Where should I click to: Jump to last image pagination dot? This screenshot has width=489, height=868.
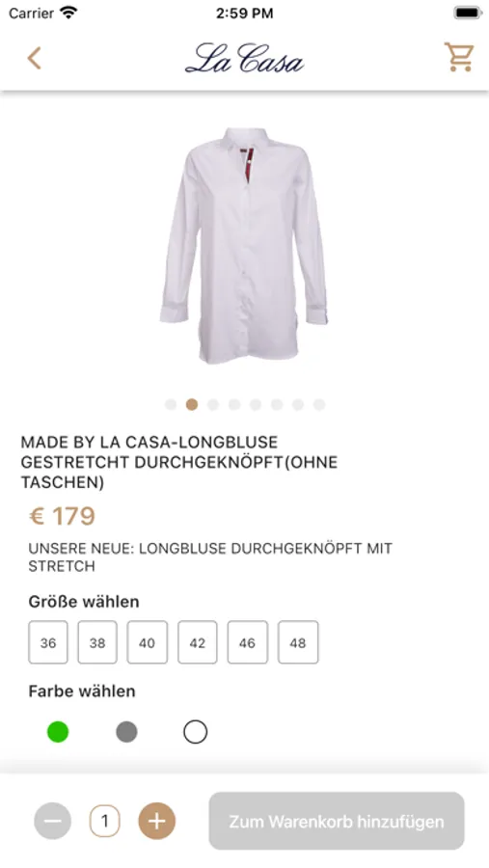[x=319, y=405]
